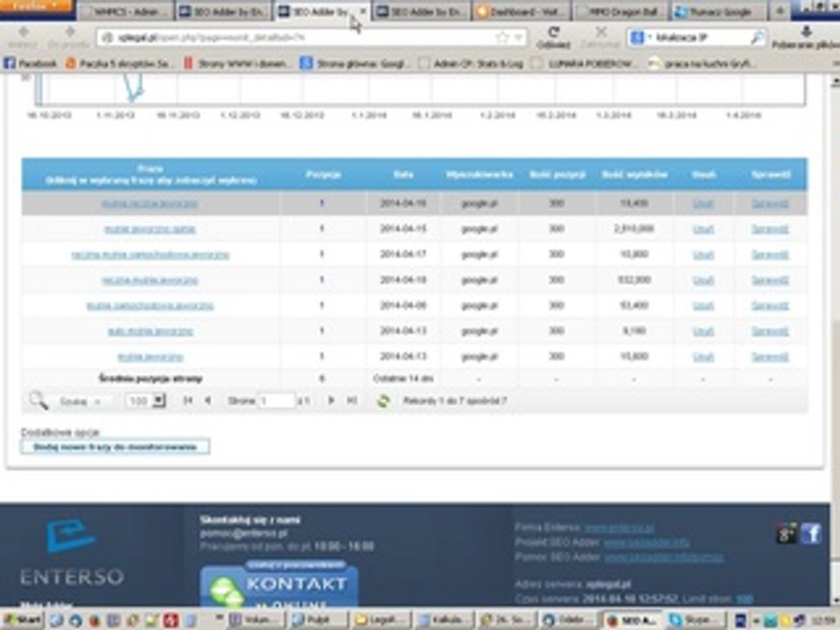This screenshot has width=840, height=630.
Task: Sort by the Ilość wyników column header
Action: pyautogui.click(x=635, y=175)
